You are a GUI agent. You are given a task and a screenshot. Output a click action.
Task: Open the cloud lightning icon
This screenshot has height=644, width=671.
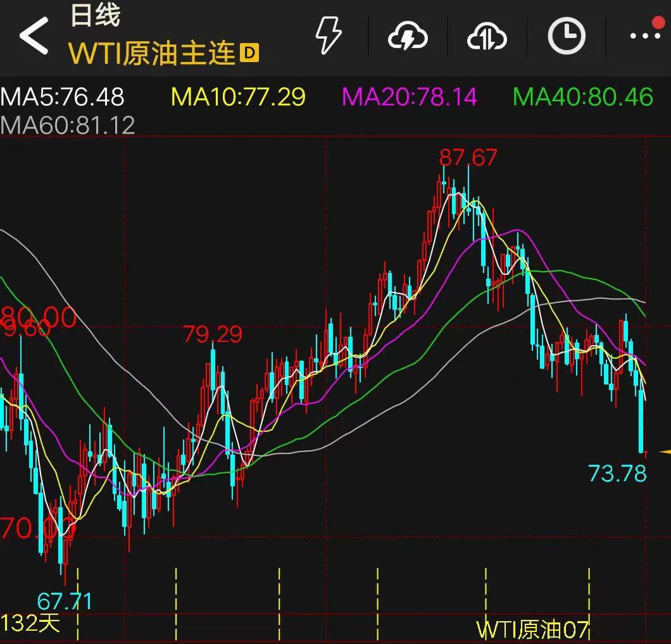tap(408, 36)
